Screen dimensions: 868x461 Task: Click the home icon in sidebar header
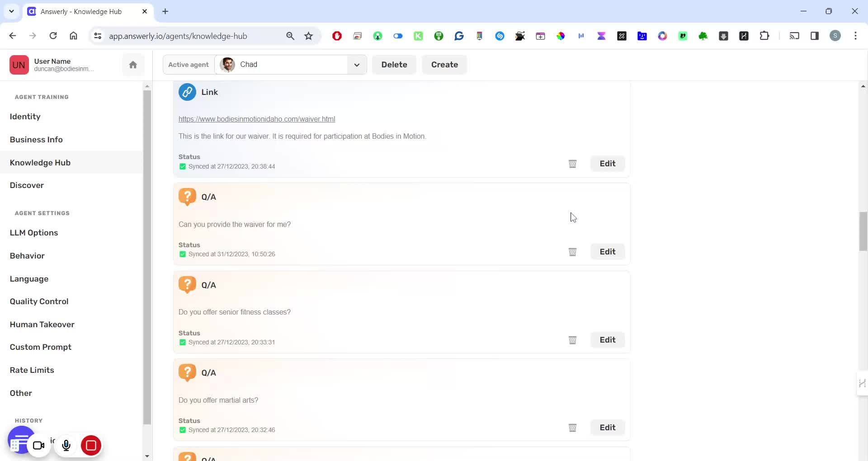(x=133, y=65)
